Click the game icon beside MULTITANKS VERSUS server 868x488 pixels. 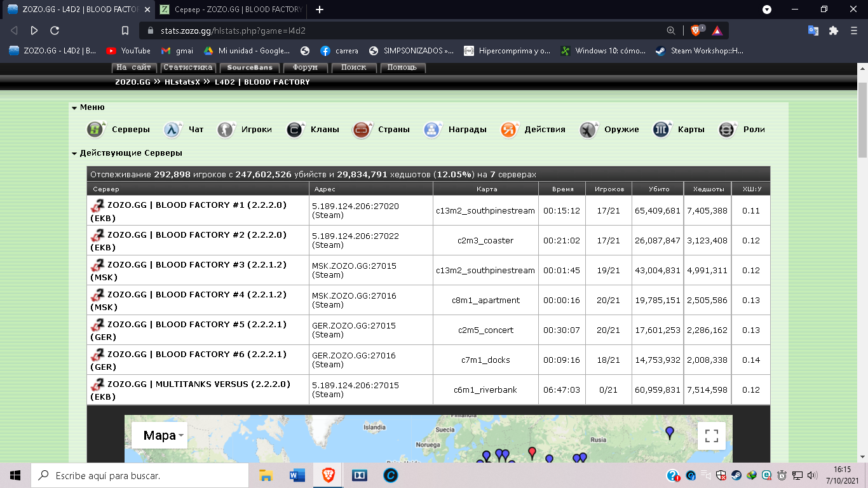tap(97, 385)
